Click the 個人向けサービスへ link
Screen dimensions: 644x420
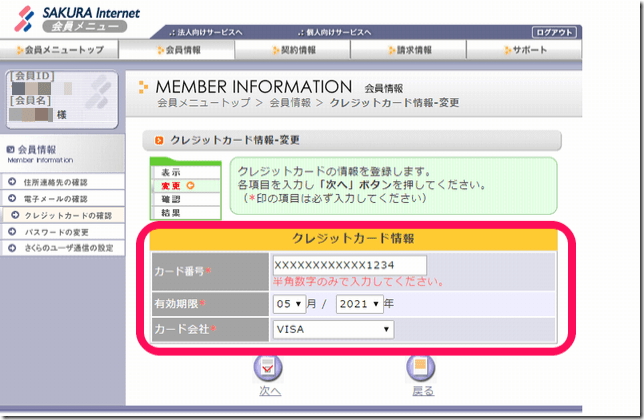click(320, 32)
